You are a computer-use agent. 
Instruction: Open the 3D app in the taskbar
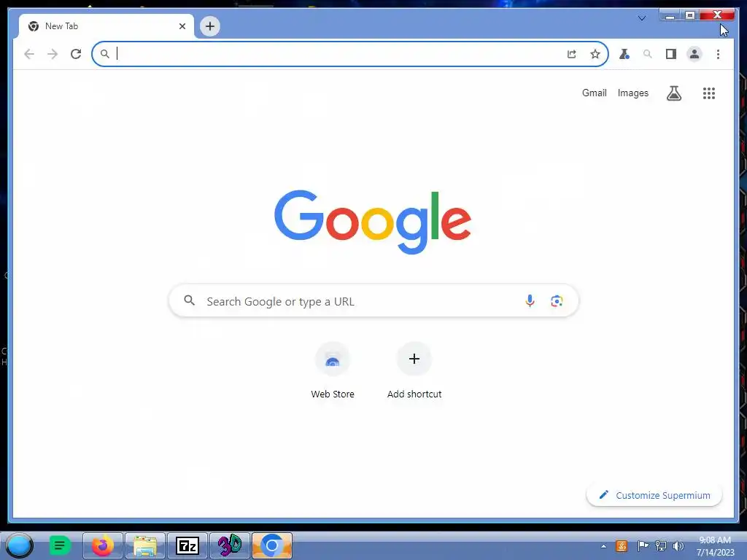tap(230, 545)
